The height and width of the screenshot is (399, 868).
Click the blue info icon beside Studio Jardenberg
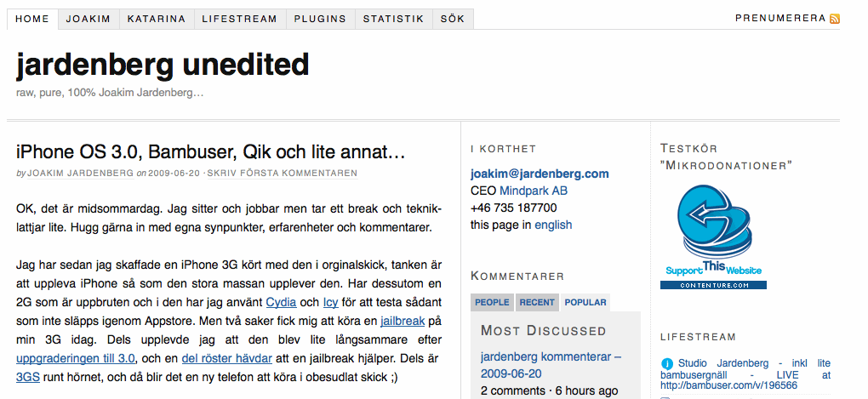click(x=667, y=364)
